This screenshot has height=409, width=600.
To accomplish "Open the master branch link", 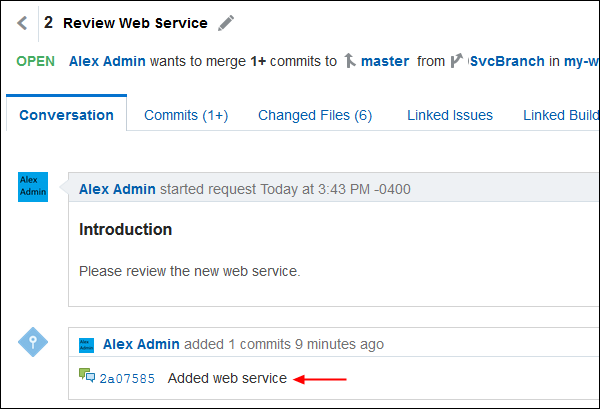I will [x=385, y=61].
